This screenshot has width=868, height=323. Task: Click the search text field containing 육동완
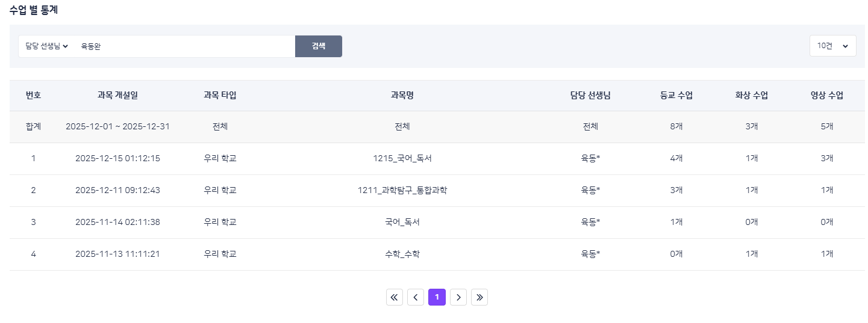click(x=184, y=46)
